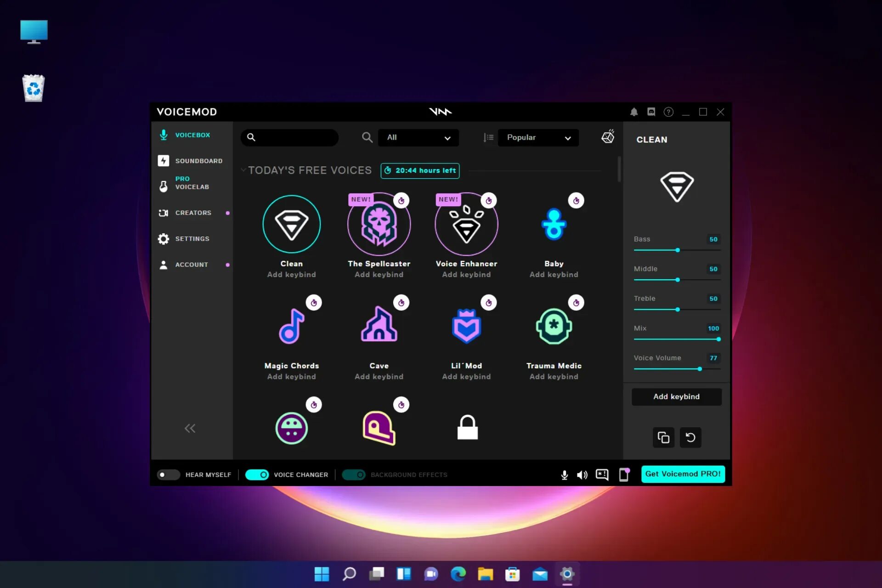Screen dimensions: 882x588
Task: Click Add keybind in the Clean panel
Action: [676, 396]
